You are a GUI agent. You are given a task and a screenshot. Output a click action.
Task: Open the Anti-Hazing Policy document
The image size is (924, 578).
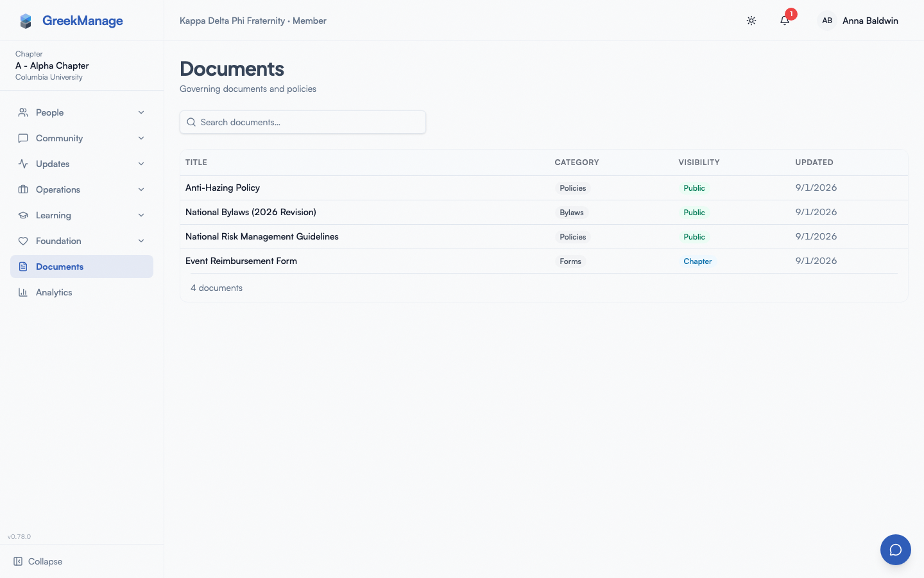pos(223,188)
